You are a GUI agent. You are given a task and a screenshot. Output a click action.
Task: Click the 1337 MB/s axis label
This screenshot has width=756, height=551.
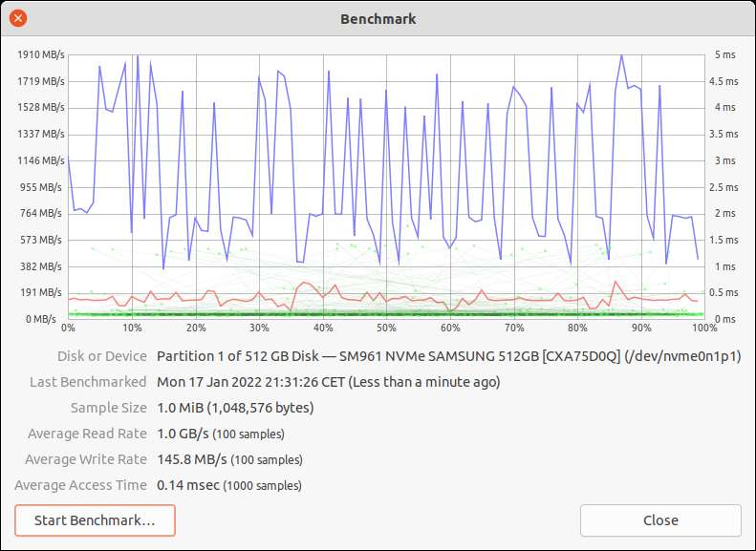41,134
